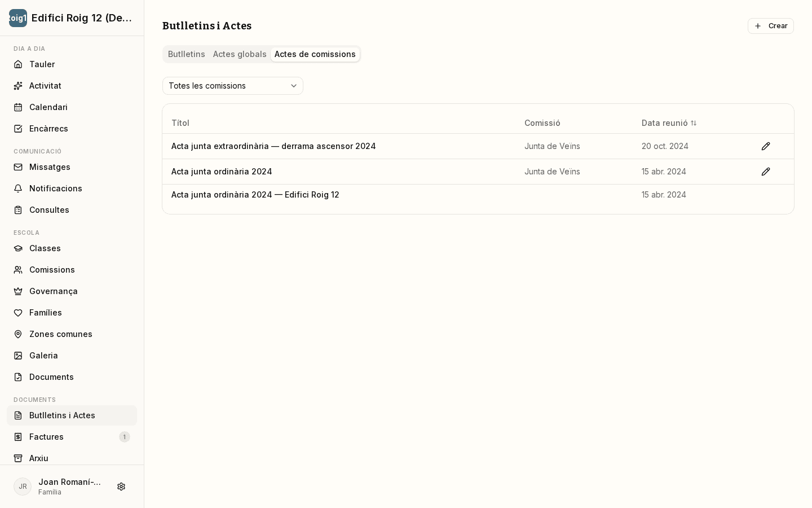812x508 pixels.
Task: Open Galeria in the sidebar
Action: 72,356
